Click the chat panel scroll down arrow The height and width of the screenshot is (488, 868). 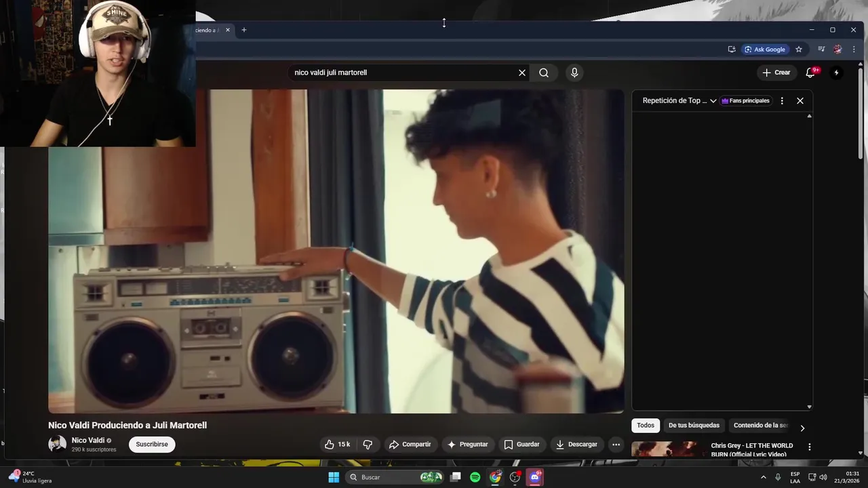coord(809,407)
